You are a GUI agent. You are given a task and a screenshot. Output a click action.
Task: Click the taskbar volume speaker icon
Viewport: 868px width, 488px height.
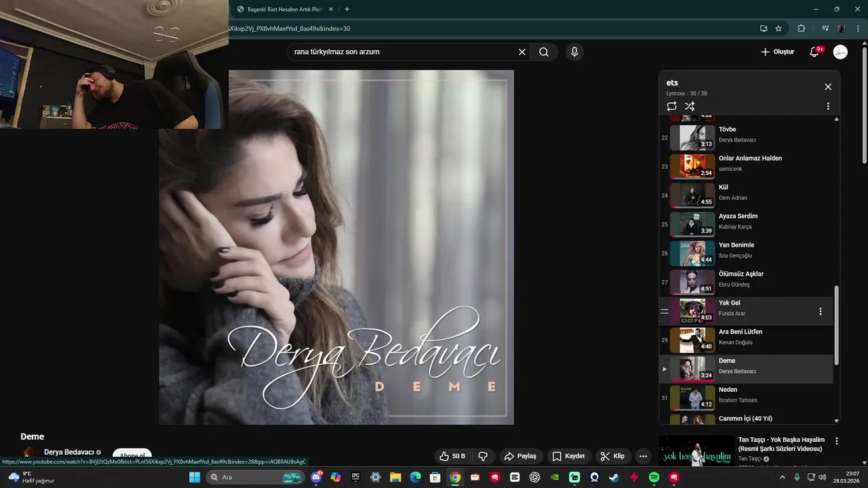click(x=822, y=477)
